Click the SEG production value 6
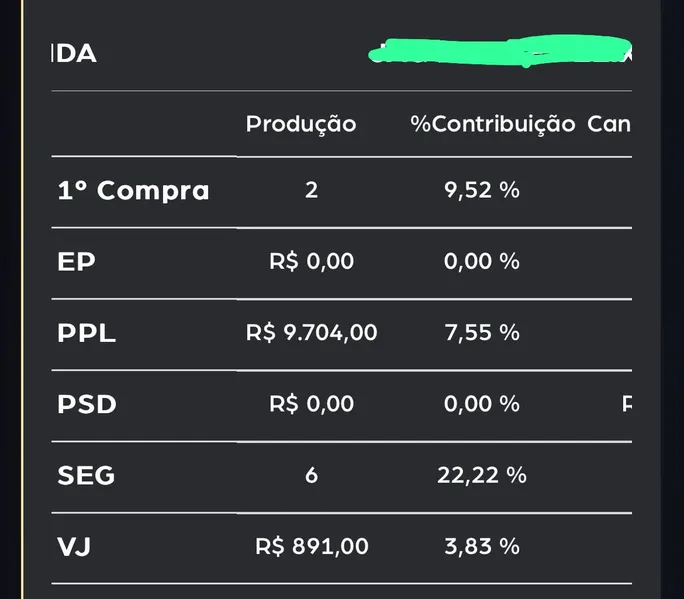 (x=312, y=476)
